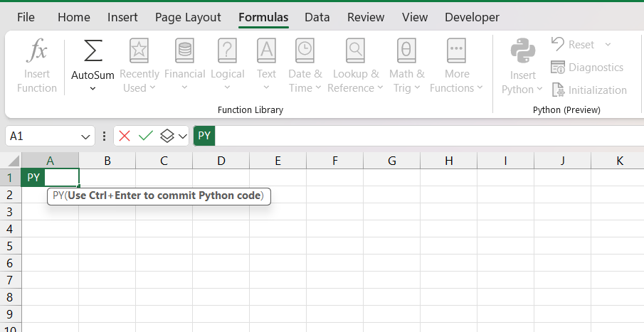Screen dimensions: 644x332
Task: Click the AutoSum sigma icon
Action: click(x=93, y=51)
